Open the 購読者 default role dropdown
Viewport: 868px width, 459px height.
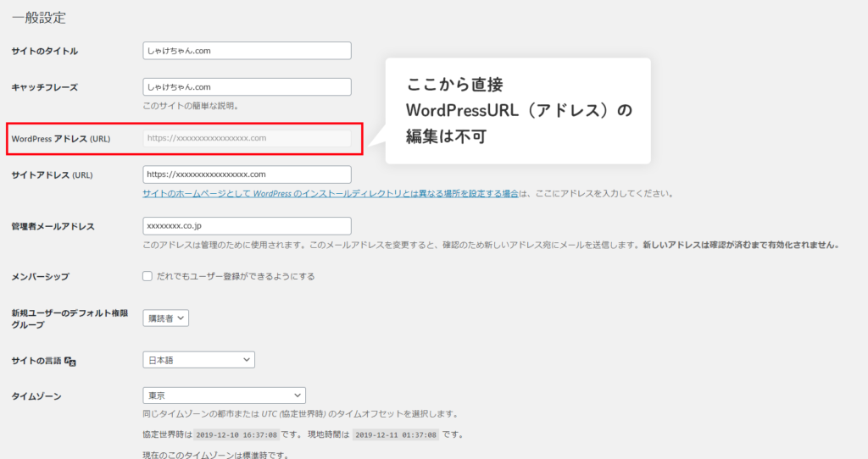coord(165,318)
